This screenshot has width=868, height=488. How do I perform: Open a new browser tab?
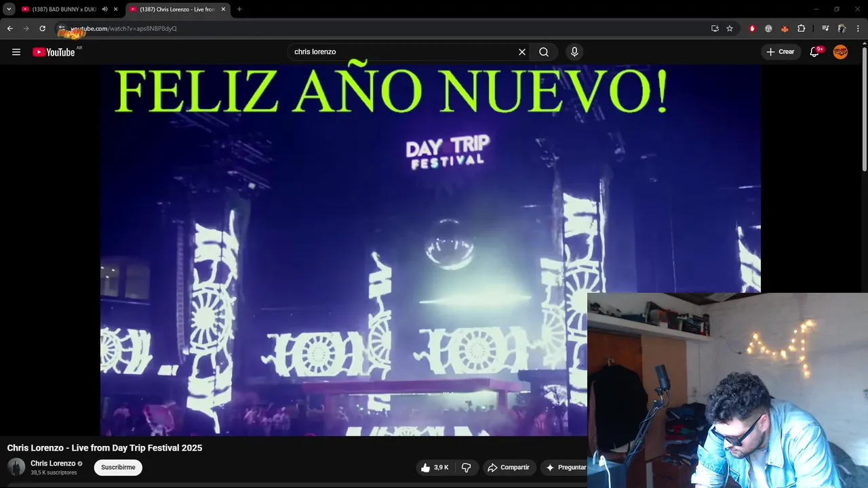(239, 9)
